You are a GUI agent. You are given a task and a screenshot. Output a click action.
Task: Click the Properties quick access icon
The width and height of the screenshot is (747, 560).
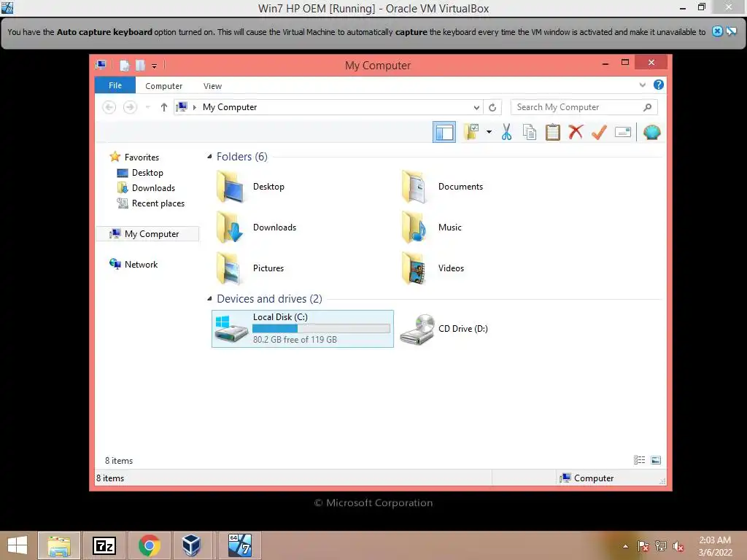pos(124,65)
